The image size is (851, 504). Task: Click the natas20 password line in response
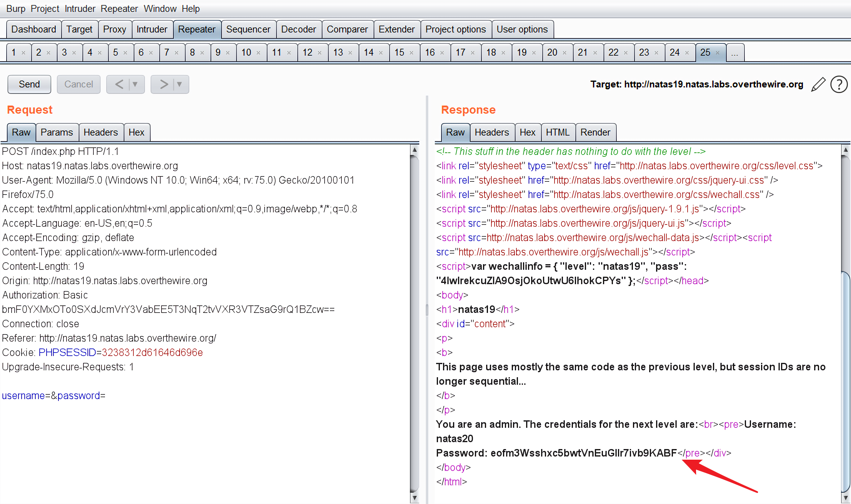coord(556,453)
